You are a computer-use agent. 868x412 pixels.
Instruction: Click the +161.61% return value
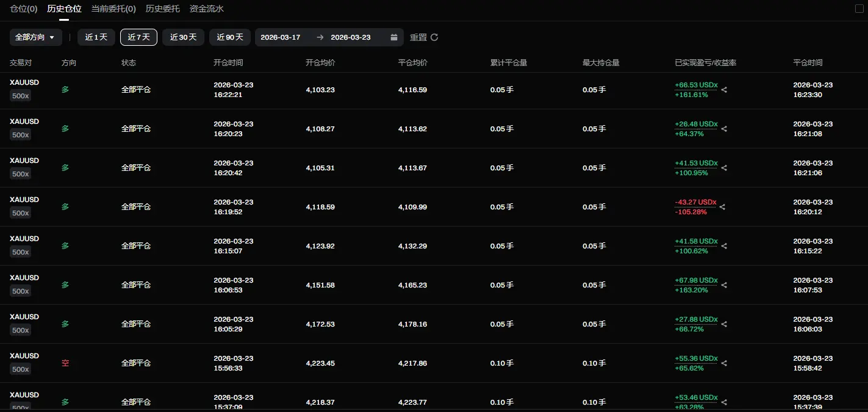click(691, 95)
